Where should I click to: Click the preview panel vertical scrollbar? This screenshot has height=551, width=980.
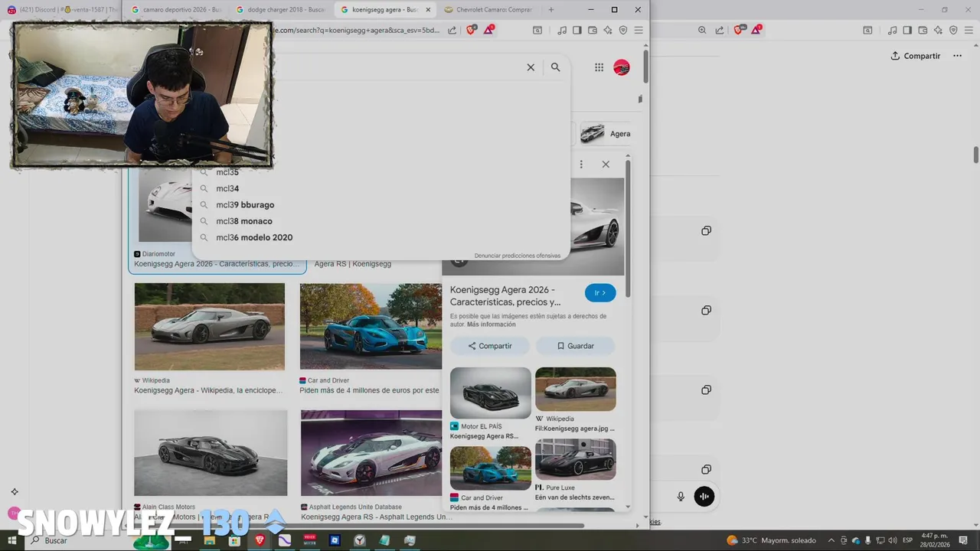tap(628, 230)
